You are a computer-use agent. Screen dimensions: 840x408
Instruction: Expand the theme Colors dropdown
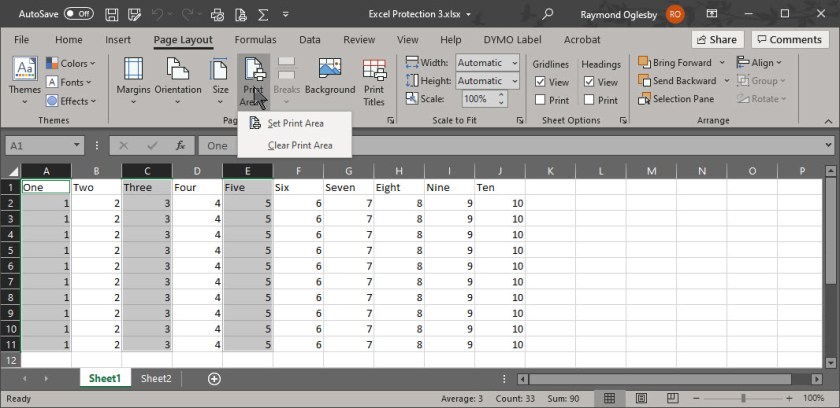click(71, 64)
